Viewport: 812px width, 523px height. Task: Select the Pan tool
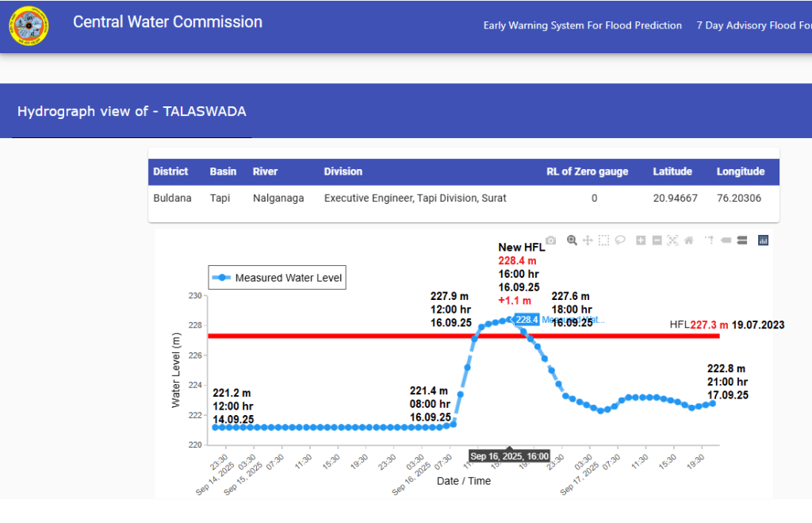[x=588, y=240]
